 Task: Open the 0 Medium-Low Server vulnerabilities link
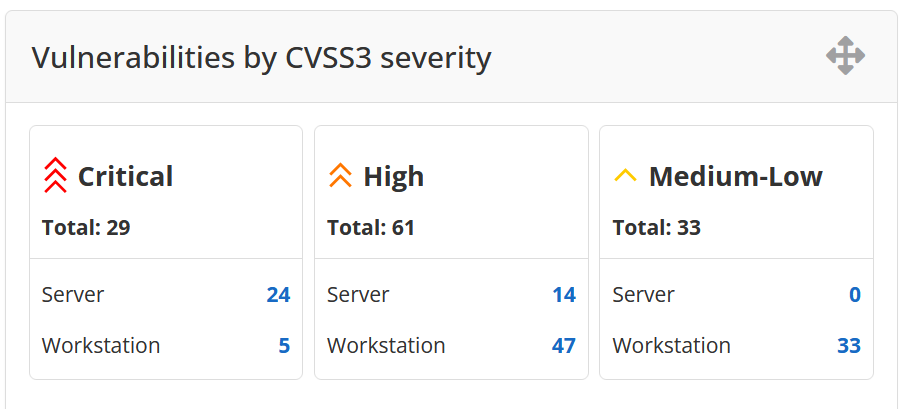click(855, 295)
